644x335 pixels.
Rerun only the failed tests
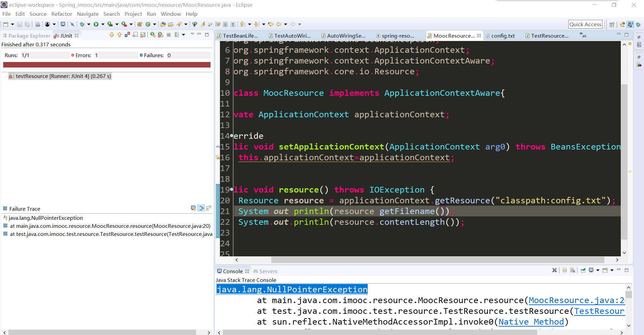click(160, 35)
